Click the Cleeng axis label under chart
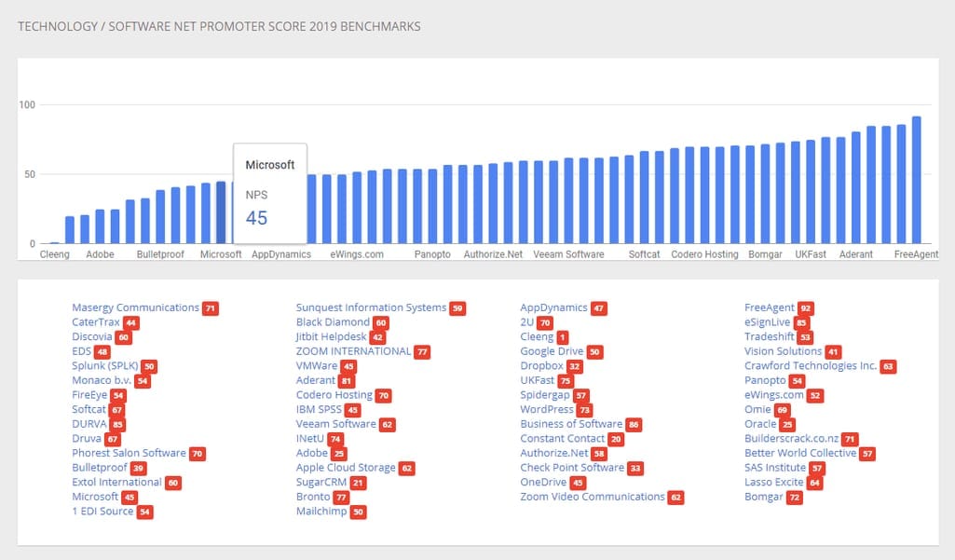Image resolution: width=955 pixels, height=560 pixels. click(x=55, y=254)
